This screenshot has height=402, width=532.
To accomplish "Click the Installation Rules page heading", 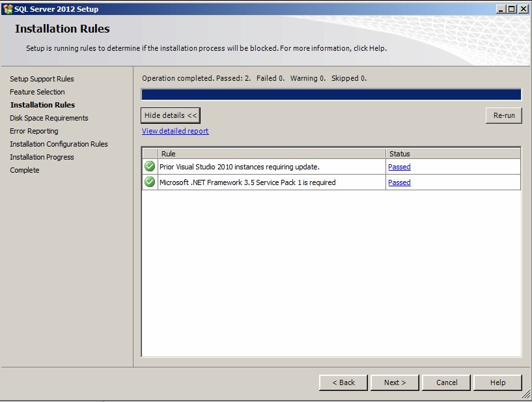I will pos(62,29).
